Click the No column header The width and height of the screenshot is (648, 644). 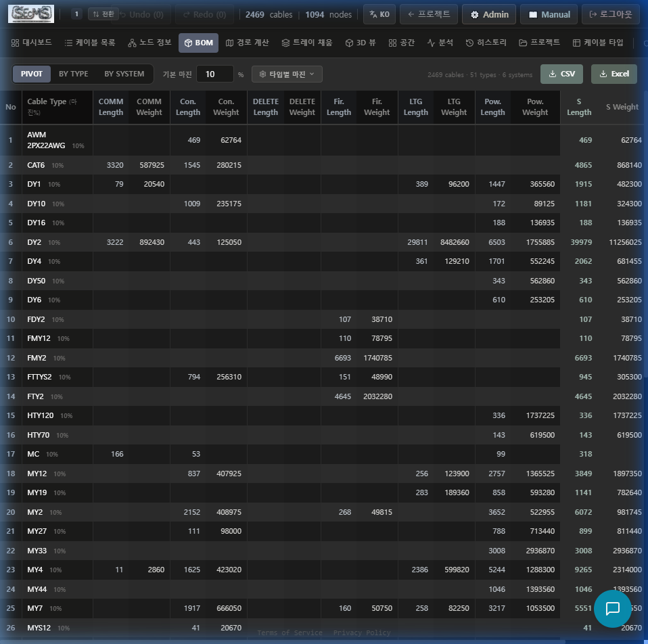pos(11,107)
